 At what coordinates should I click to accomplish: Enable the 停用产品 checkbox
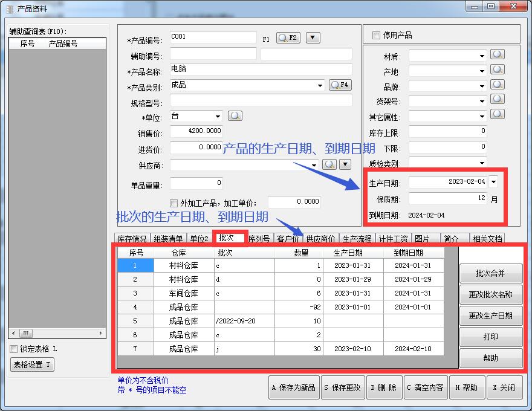tap(377, 35)
